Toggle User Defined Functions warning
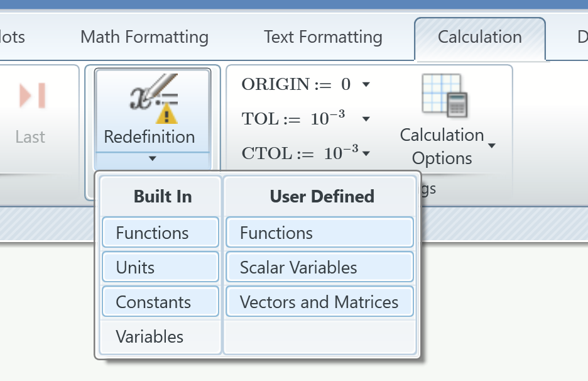Viewport: 588px width, 381px height. tap(319, 233)
